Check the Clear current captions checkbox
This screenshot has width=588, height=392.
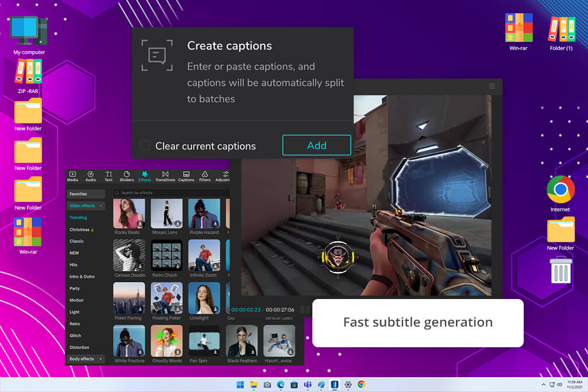tap(145, 145)
